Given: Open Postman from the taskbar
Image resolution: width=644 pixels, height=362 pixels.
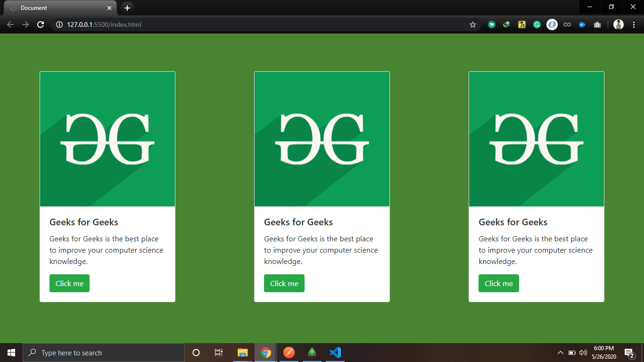Looking at the screenshot, I should (289, 353).
